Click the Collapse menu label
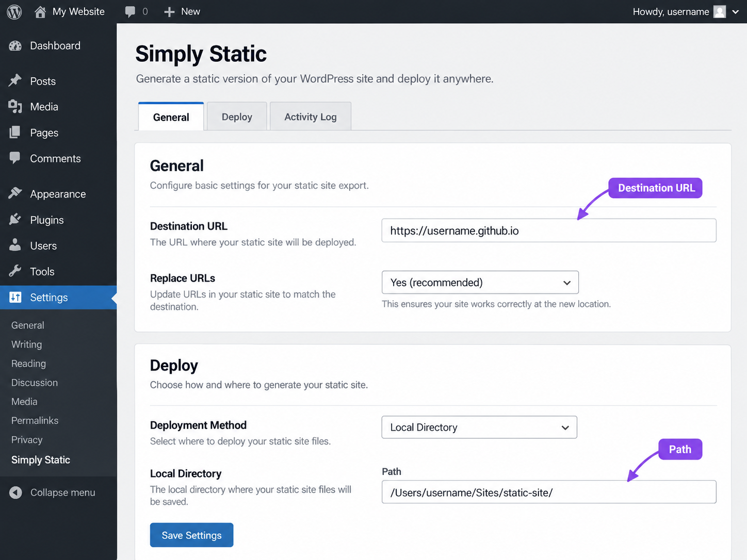747x560 pixels. 63,492
